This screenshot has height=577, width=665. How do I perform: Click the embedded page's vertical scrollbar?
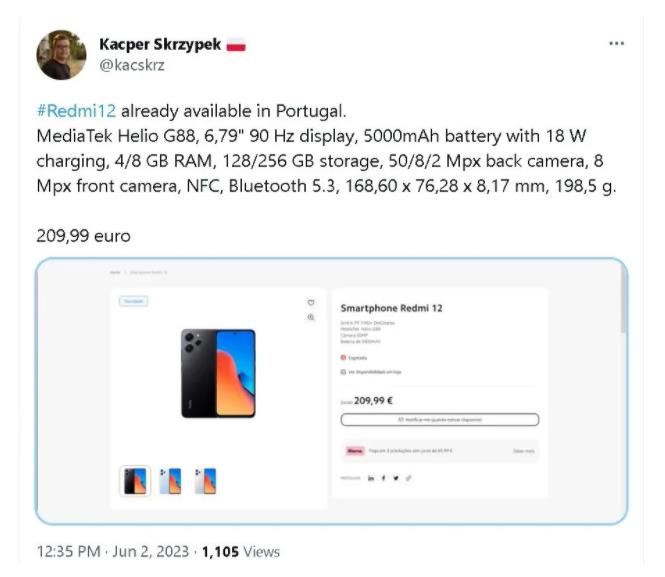(x=623, y=301)
